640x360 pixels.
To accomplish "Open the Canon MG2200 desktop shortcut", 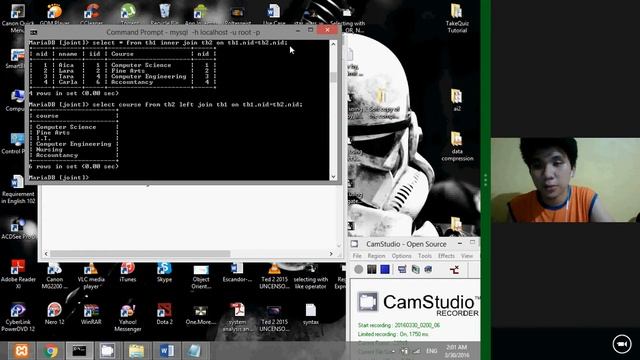I will (54, 276).
